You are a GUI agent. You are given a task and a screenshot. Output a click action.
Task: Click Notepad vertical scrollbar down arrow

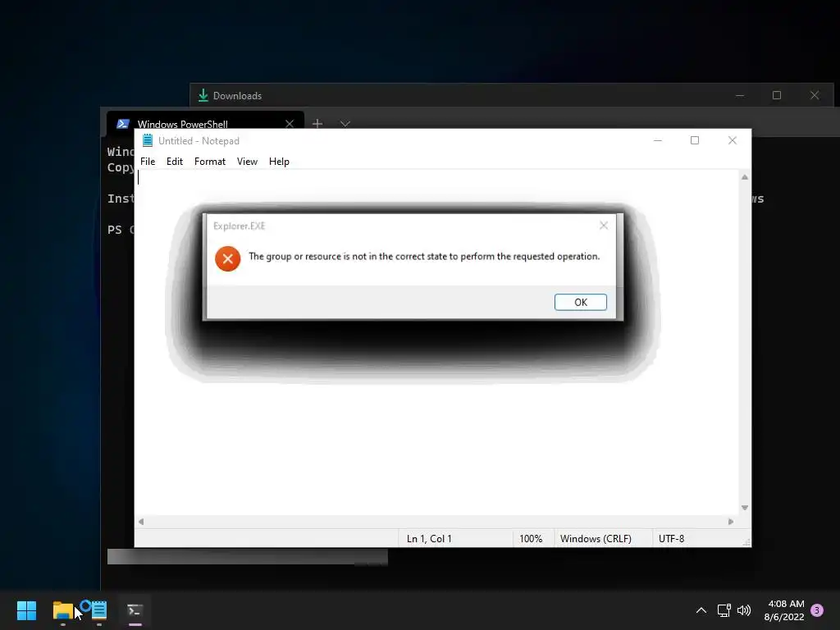(745, 508)
